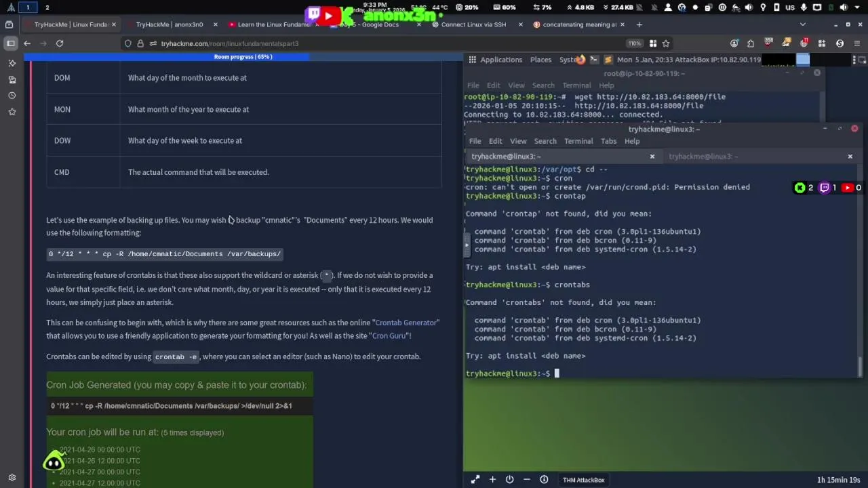Launch Firefox from the AttackBox panel
The image size is (868, 488).
tap(580, 60)
